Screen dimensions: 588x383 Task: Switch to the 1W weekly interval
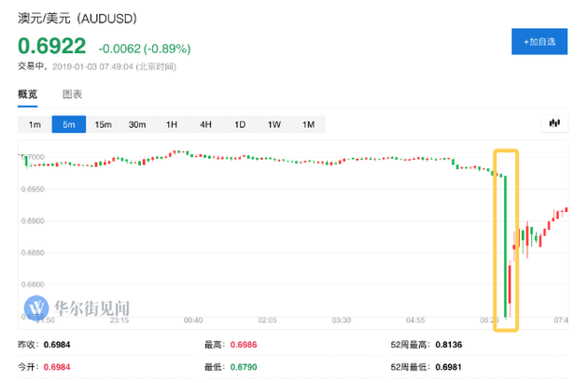click(x=273, y=124)
